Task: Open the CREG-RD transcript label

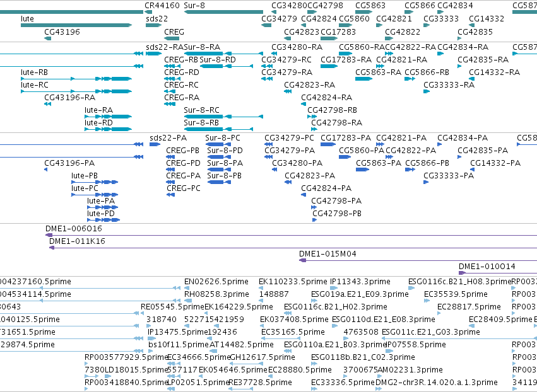Action: click(182, 72)
